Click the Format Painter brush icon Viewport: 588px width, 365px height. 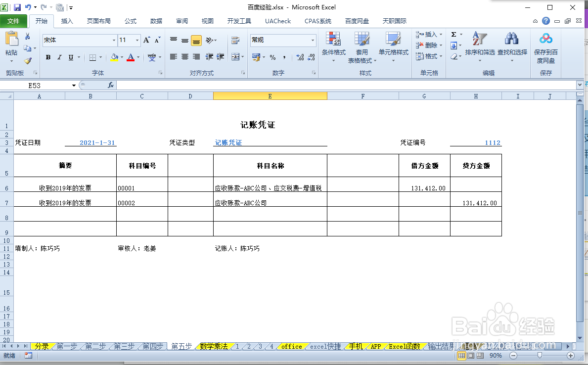[x=28, y=60]
